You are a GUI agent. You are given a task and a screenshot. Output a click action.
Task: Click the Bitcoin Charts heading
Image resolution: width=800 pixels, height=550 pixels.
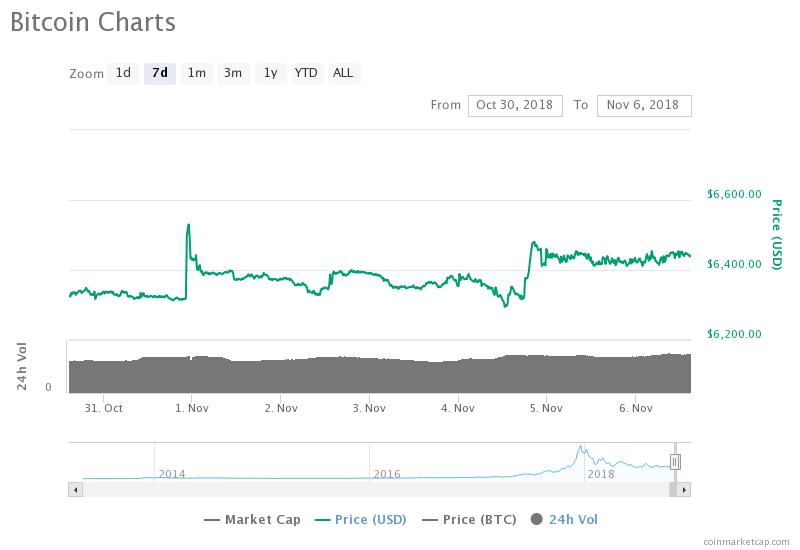[93, 22]
